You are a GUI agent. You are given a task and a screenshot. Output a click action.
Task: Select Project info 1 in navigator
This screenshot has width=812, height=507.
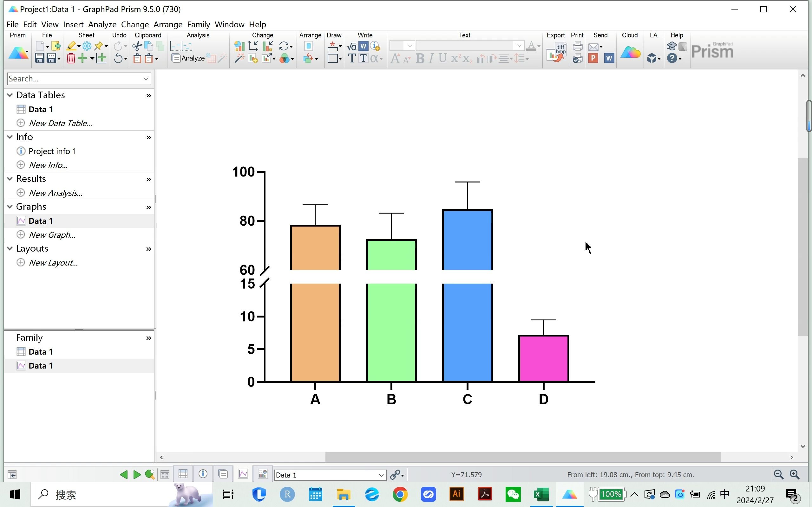click(x=52, y=151)
